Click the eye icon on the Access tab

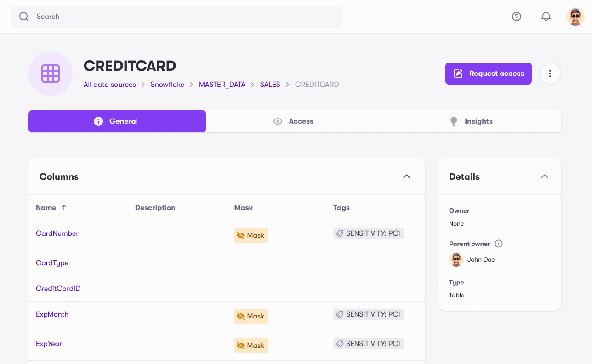[278, 121]
